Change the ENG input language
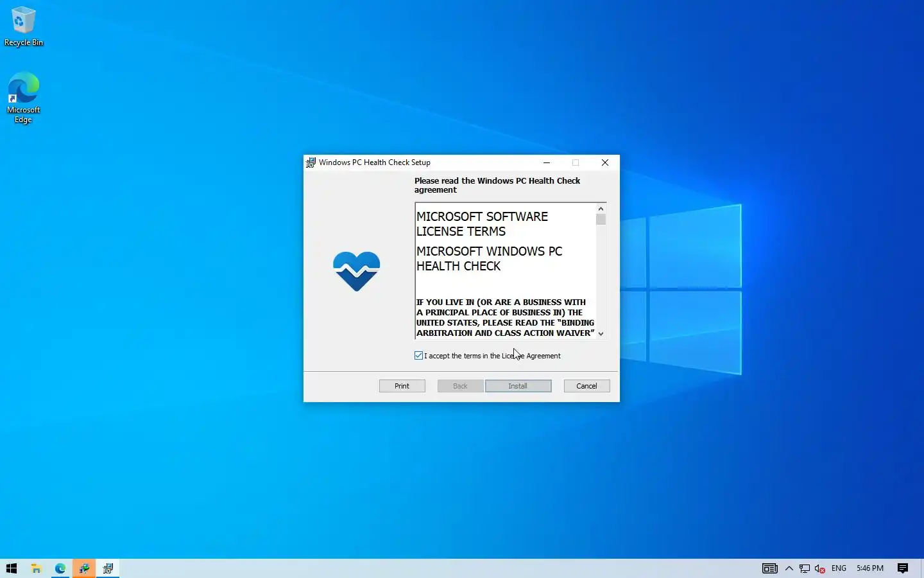Viewport: 924px width, 578px height. pos(839,568)
